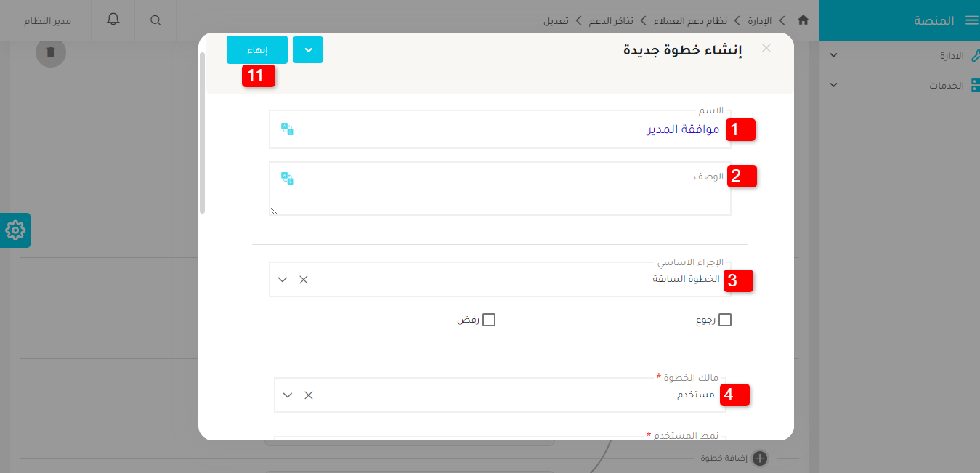980x473 pixels.
Task: Open the dropdown arrow next to إنهاء
Action: (x=308, y=49)
